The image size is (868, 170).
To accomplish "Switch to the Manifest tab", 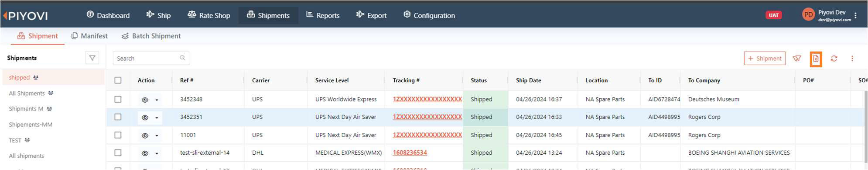I will point(89,36).
